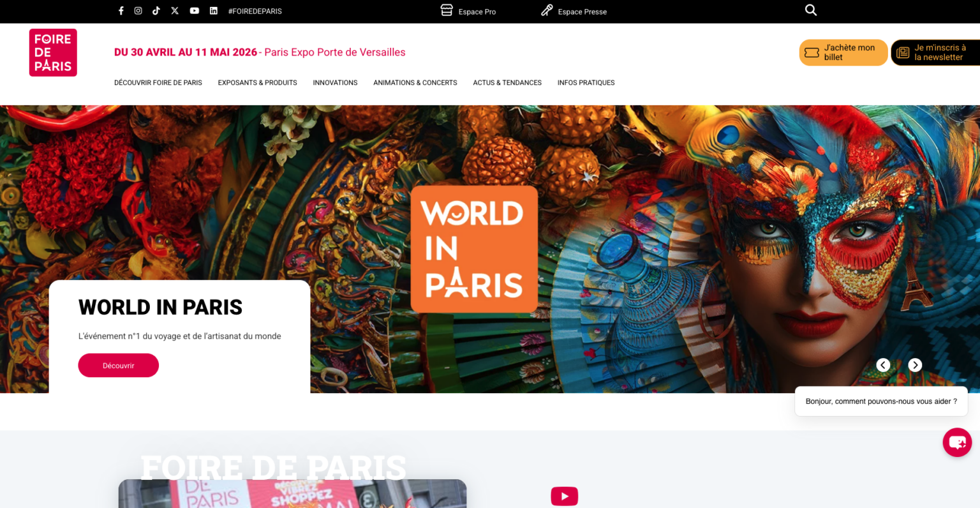Click the pink Découvrir button
The height and width of the screenshot is (508, 980).
(x=119, y=366)
